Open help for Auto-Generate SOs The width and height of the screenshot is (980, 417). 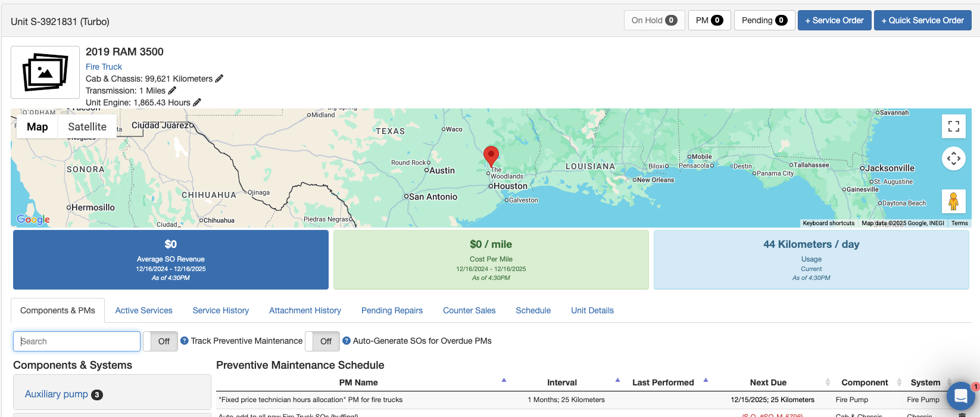click(x=347, y=341)
